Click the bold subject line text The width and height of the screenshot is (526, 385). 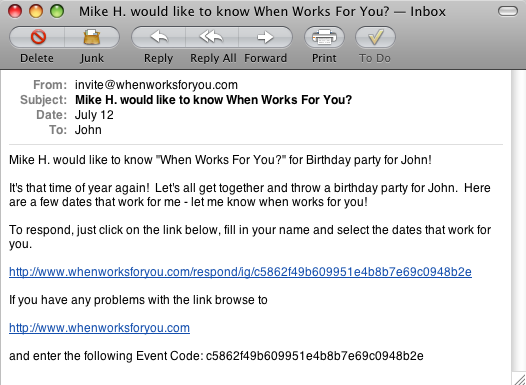coord(213,100)
